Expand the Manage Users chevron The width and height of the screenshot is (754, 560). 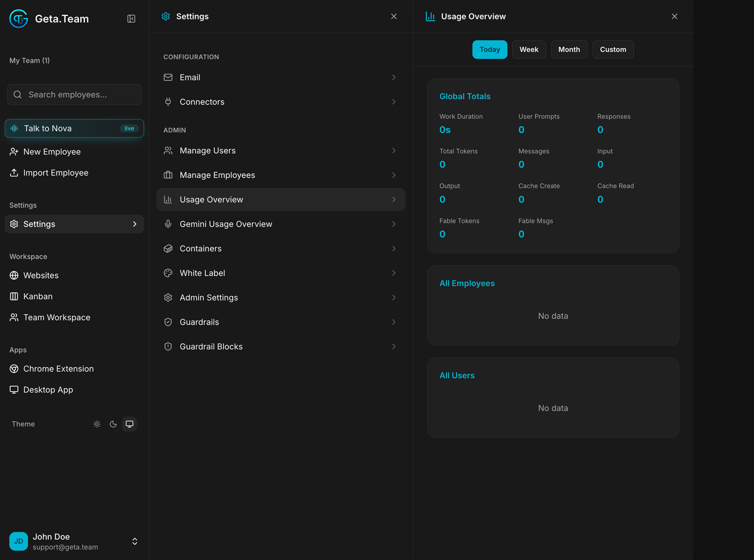(393, 151)
